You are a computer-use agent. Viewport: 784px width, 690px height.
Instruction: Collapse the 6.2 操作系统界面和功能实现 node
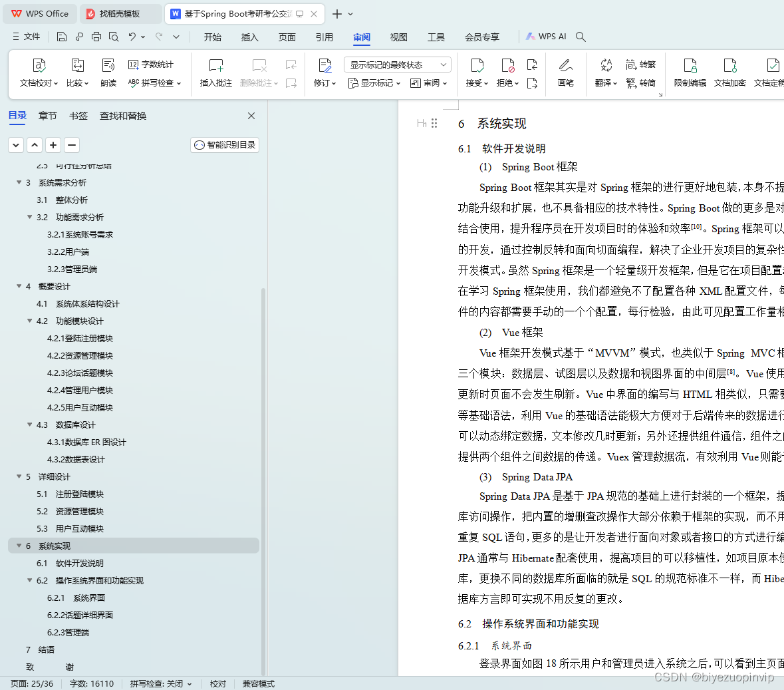click(x=29, y=580)
